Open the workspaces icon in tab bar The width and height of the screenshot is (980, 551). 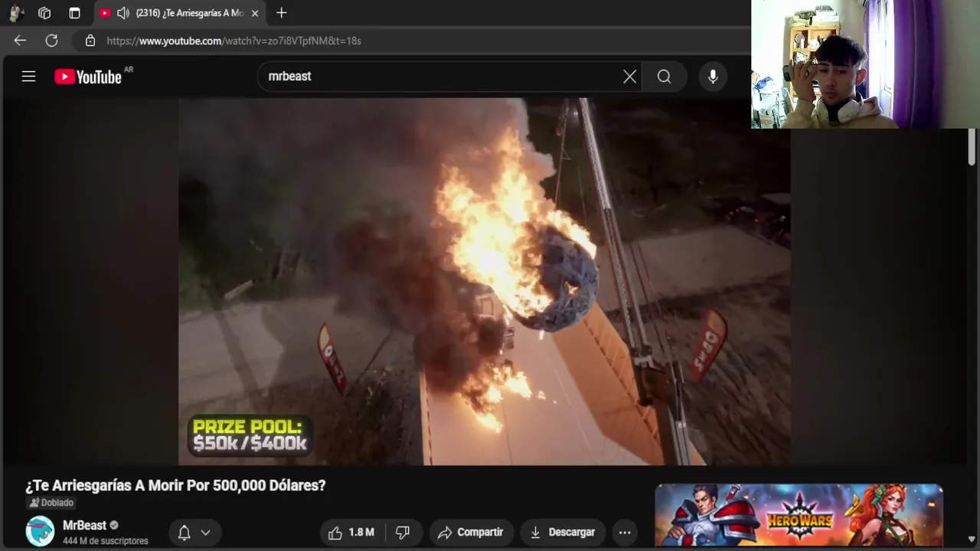[x=44, y=13]
